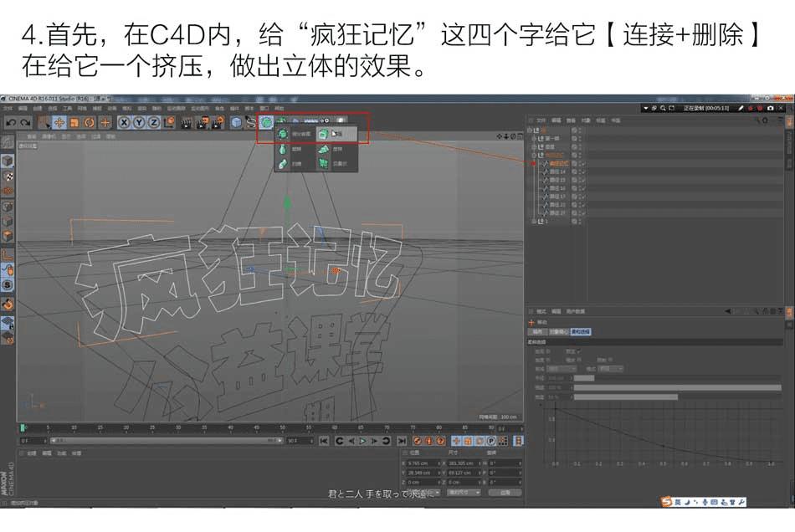Click the Cube primitive icon
Viewport: 795px width, 532px height.
click(236, 123)
